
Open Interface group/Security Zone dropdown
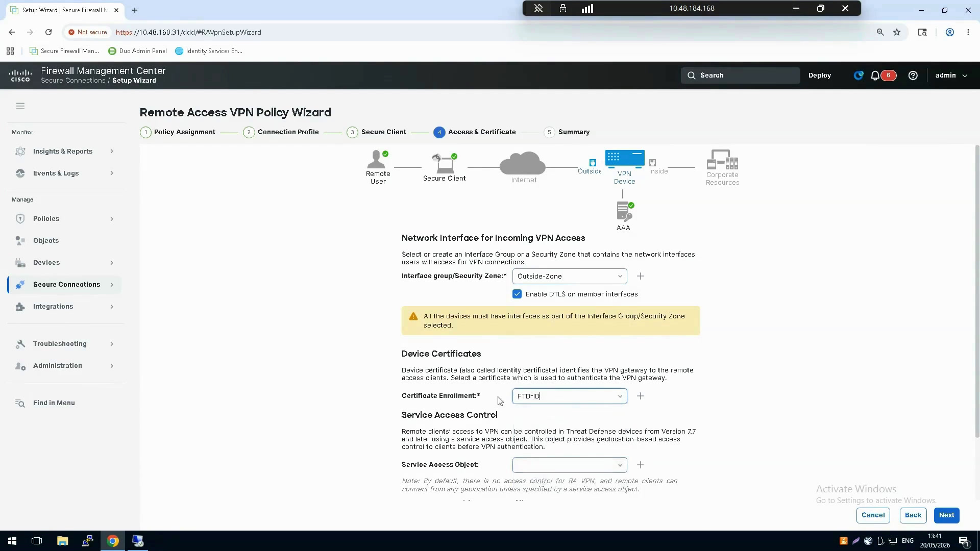click(x=570, y=276)
